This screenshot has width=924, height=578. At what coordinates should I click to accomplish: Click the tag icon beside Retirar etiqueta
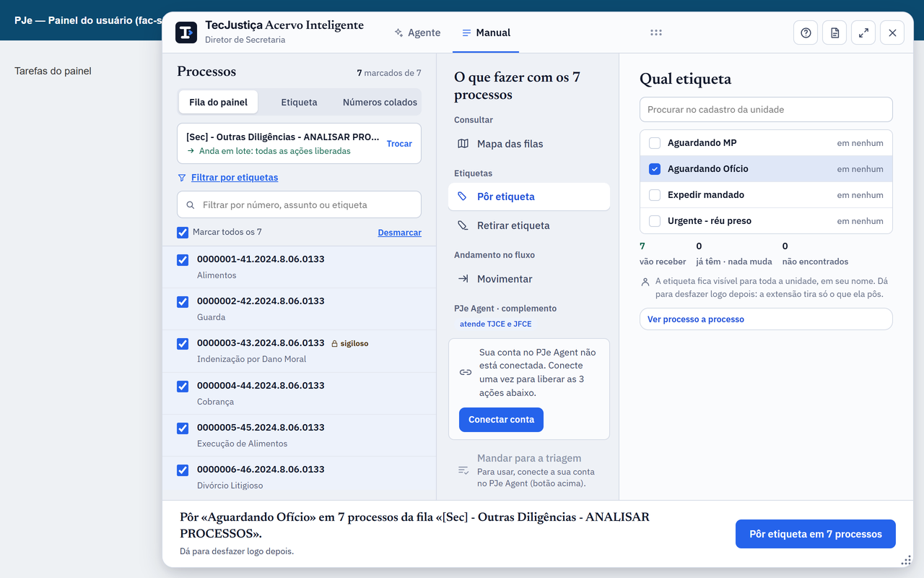(x=463, y=225)
